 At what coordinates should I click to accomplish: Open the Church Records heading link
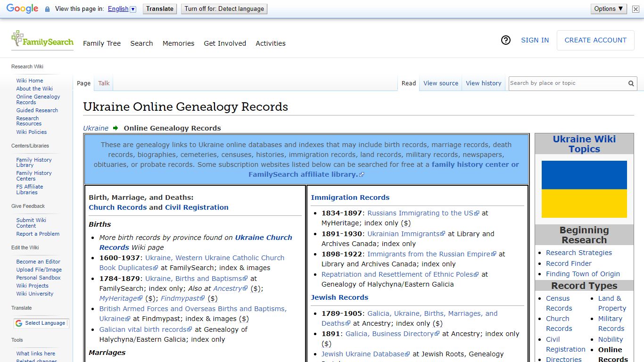pos(118,207)
